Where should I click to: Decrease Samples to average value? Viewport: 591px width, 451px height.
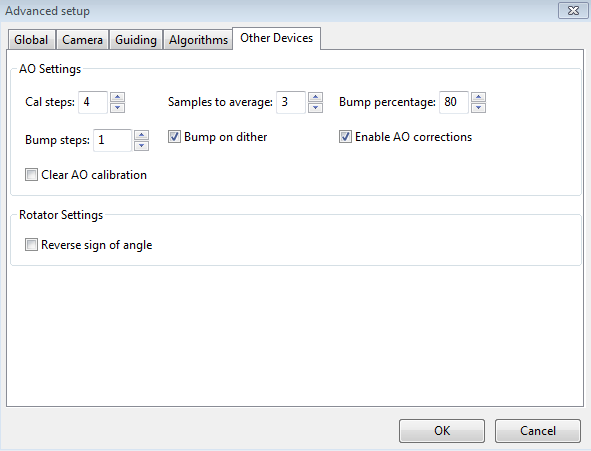point(315,107)
